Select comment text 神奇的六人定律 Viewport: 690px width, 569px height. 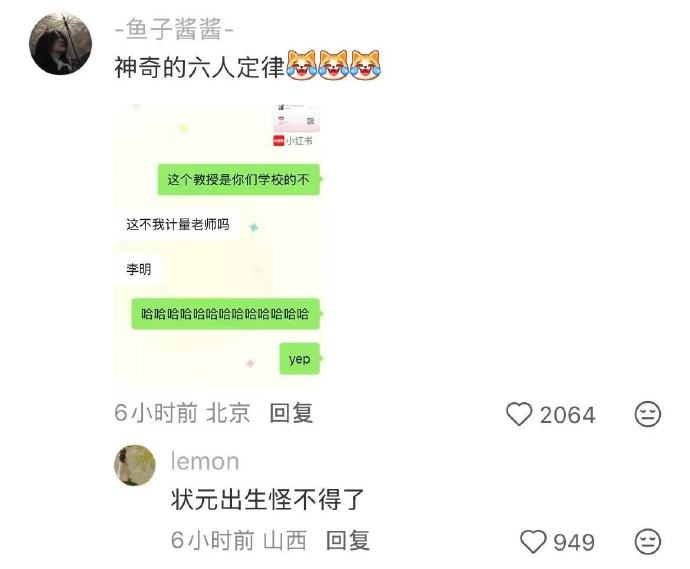(x=200, y=68)
